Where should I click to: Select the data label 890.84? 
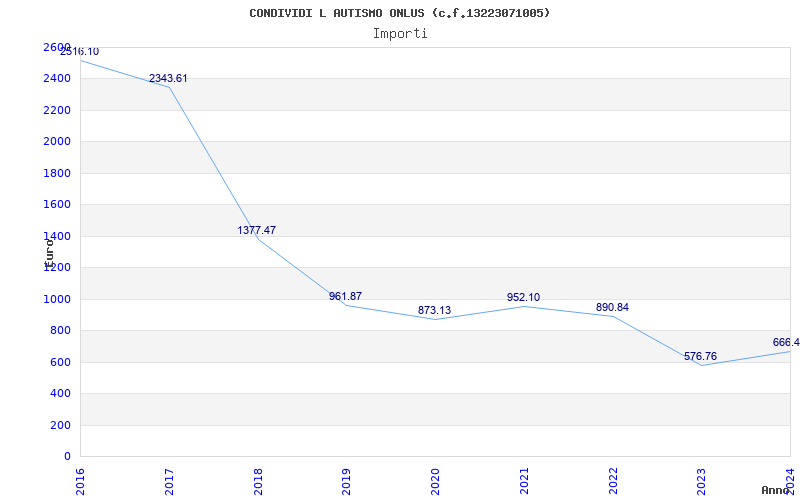click(612, 308)
